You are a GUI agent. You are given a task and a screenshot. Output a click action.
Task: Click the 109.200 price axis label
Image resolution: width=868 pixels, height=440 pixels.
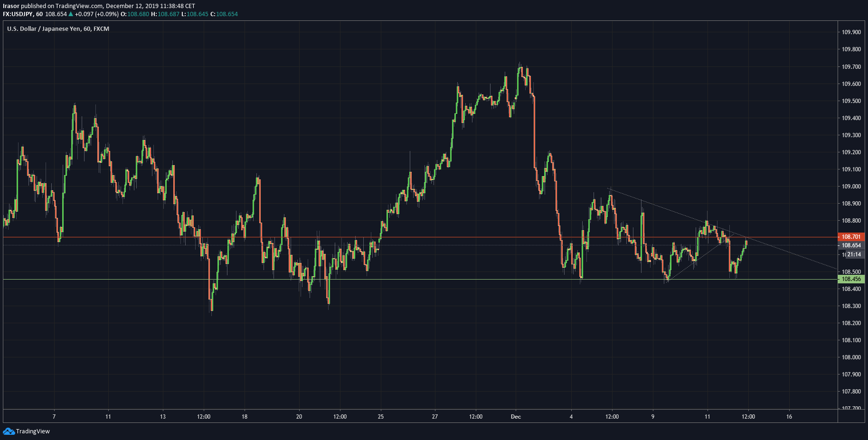tap(851, 152)
